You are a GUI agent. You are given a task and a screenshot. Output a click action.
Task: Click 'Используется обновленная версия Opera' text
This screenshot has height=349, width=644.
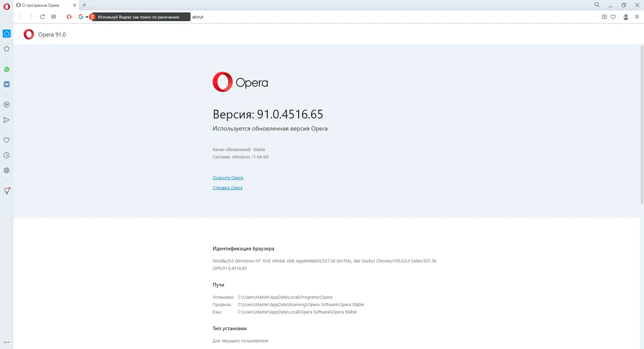click(270, 129)
